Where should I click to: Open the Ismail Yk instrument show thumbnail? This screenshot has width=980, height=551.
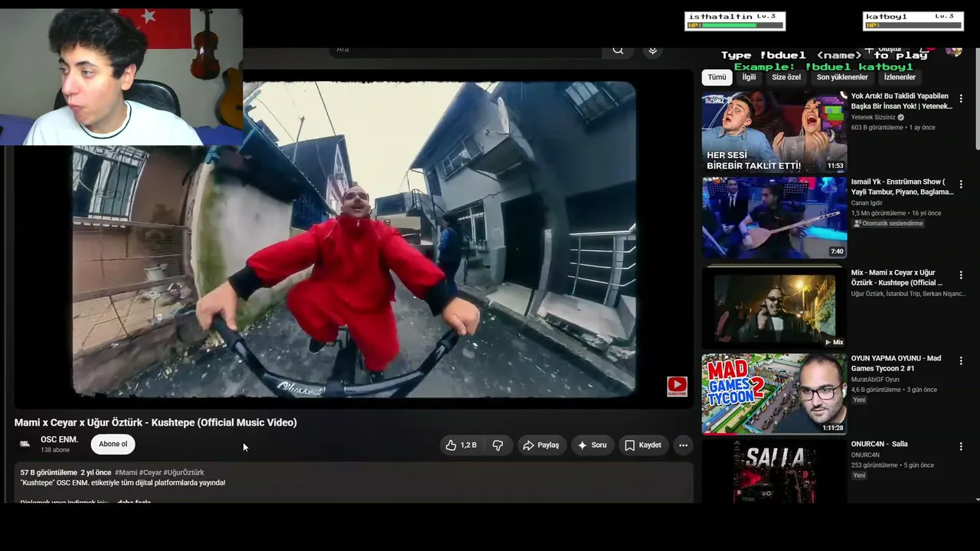774,218
